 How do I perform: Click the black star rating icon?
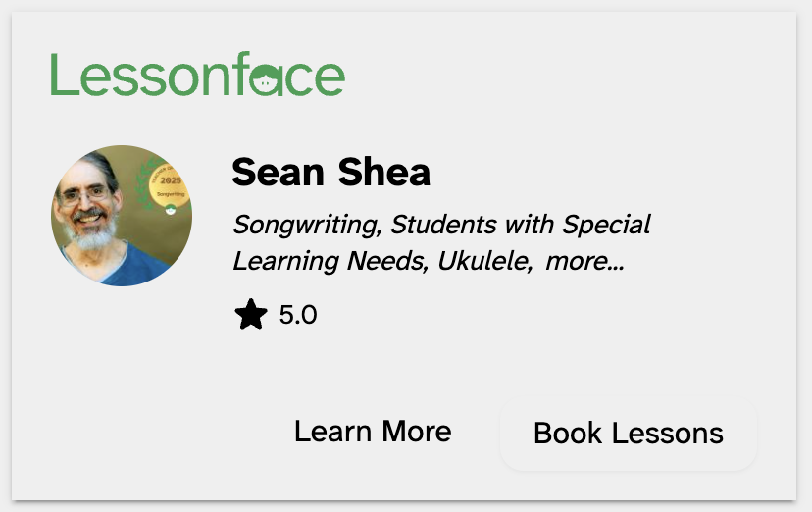click(251, 315)
